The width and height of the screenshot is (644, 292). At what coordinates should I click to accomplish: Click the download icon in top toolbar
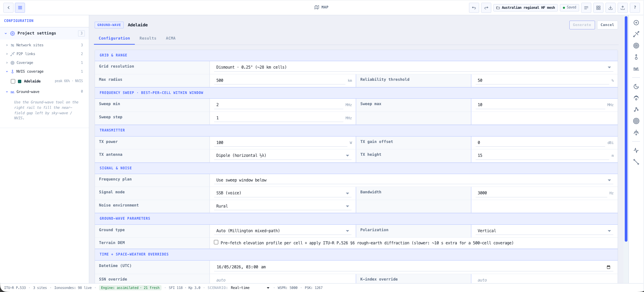point(611,8)
